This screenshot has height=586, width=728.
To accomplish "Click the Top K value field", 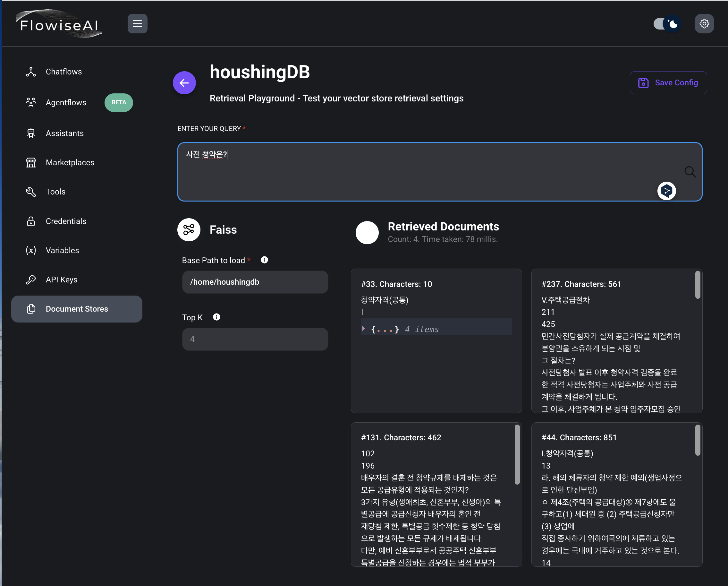I will [x=255, y=339].
